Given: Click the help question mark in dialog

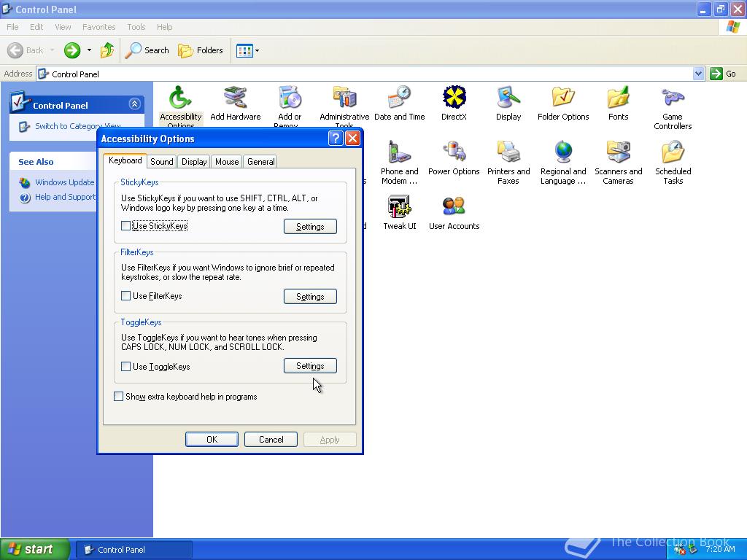Looking at the screenshot, I should (336, 139).
